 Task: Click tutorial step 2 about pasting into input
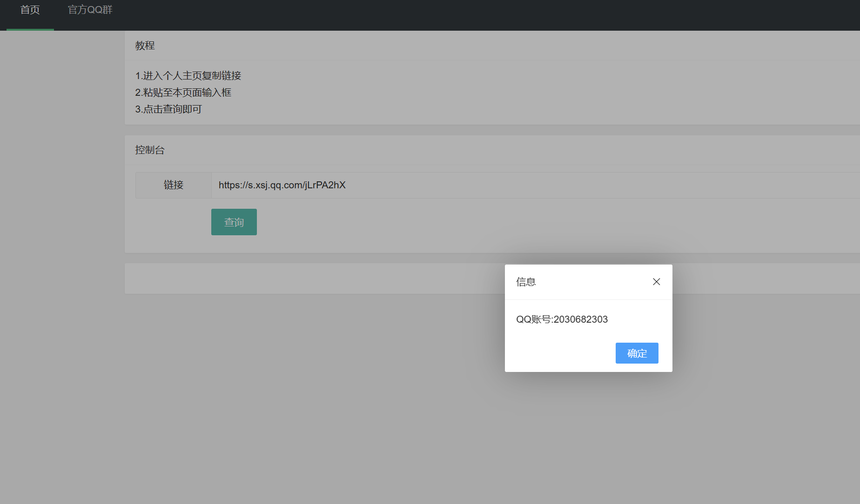click(x=183, y=93)
